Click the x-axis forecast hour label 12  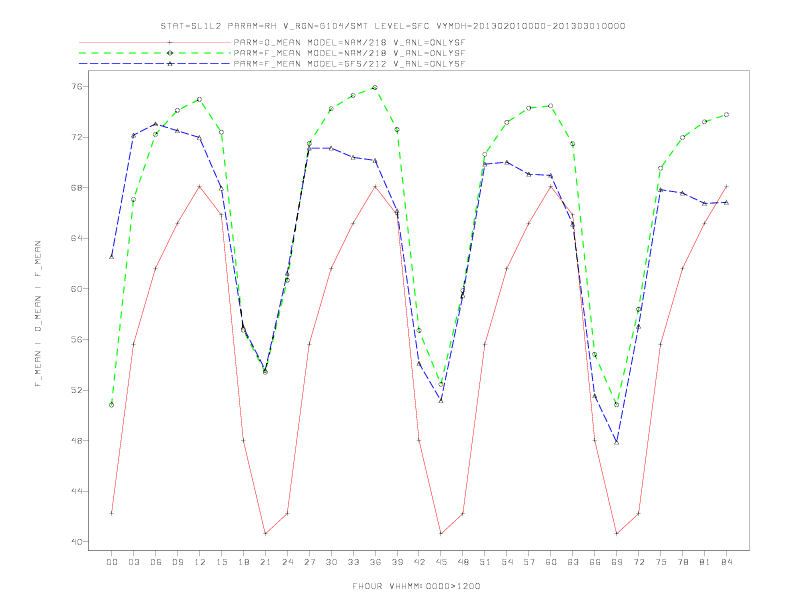tap(200, 562)
